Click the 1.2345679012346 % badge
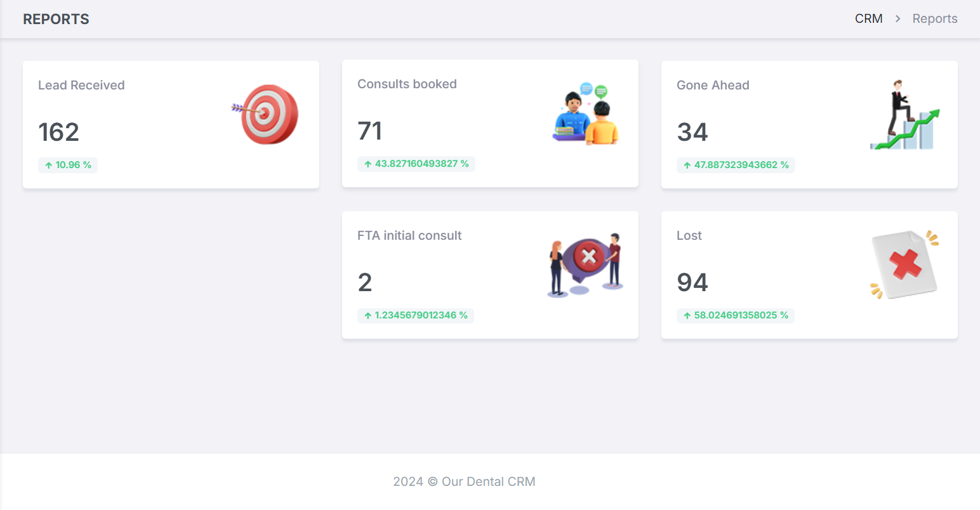 415,315
